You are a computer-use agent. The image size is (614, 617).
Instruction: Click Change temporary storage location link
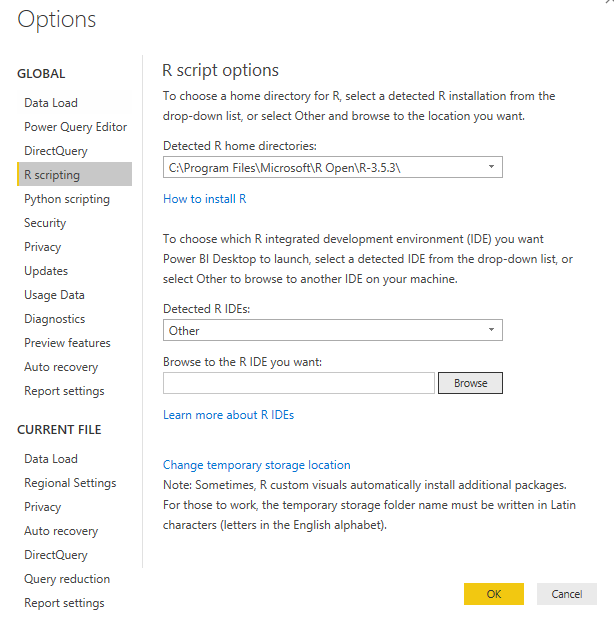(x=257, y=465)
